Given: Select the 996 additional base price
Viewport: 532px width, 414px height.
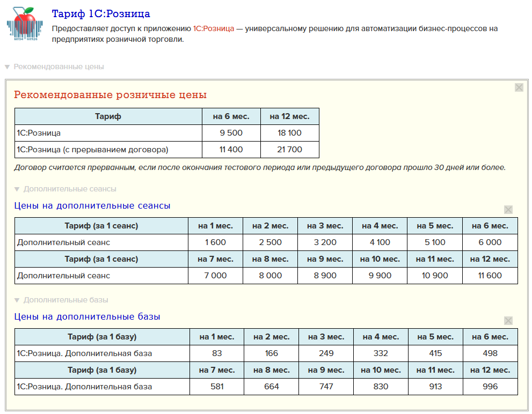Looking at the screenshot, I should pyautogui.click(x=490, y=387).
